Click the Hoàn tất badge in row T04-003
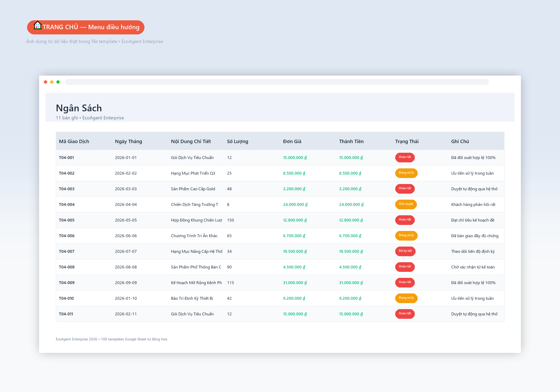The width and height of the screenshot is (560, 392). tap(405, 188)
